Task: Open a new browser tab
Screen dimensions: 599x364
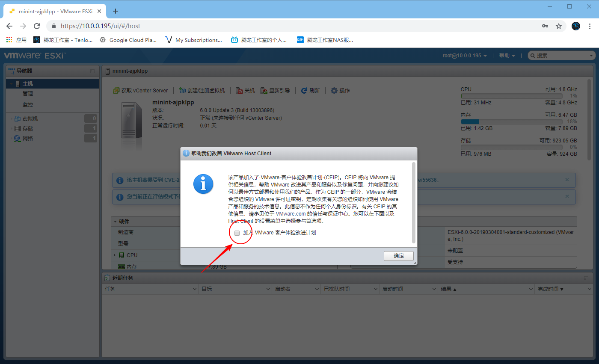Action: point(115,11)
